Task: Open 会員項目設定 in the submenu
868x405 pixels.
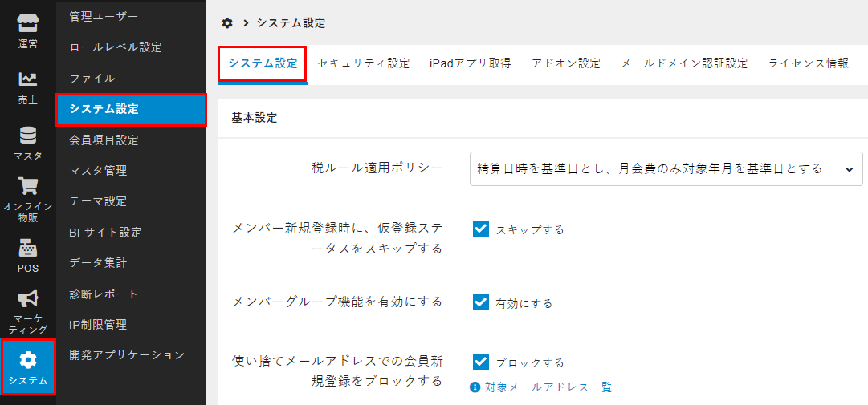Action: 104,140
